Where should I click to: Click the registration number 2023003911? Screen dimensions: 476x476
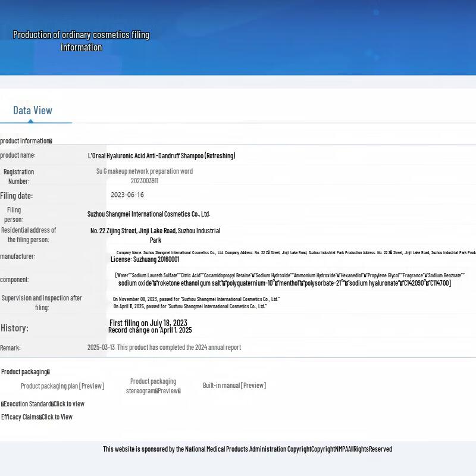145,181
